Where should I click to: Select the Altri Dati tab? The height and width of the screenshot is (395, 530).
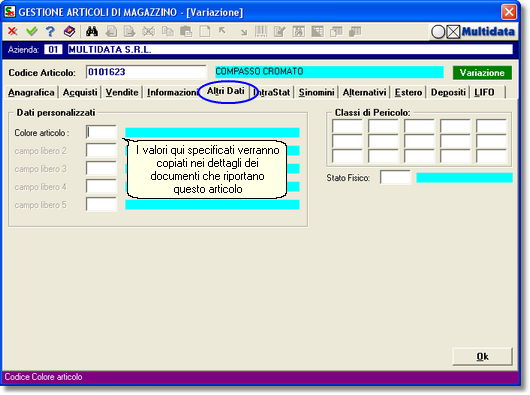[226, 91]
